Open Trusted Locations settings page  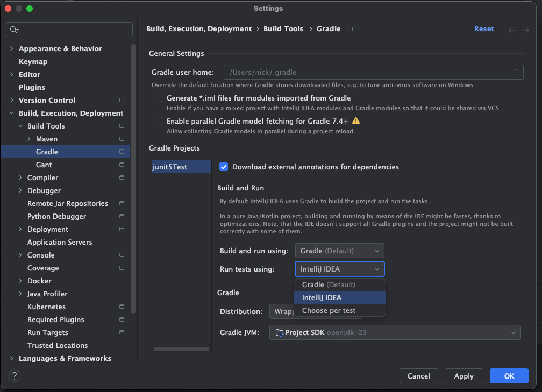coord(58,345)
